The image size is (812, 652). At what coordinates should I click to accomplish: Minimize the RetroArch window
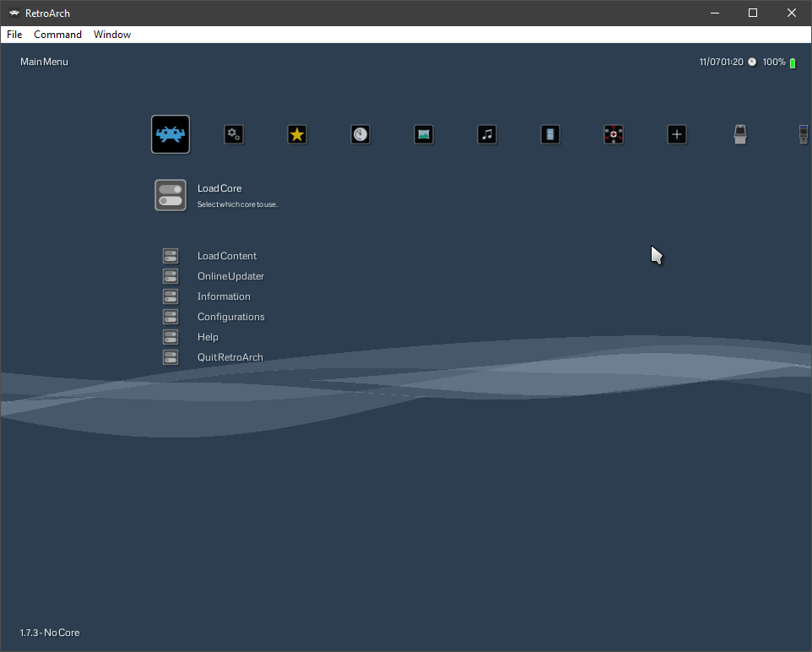[715, 13]
